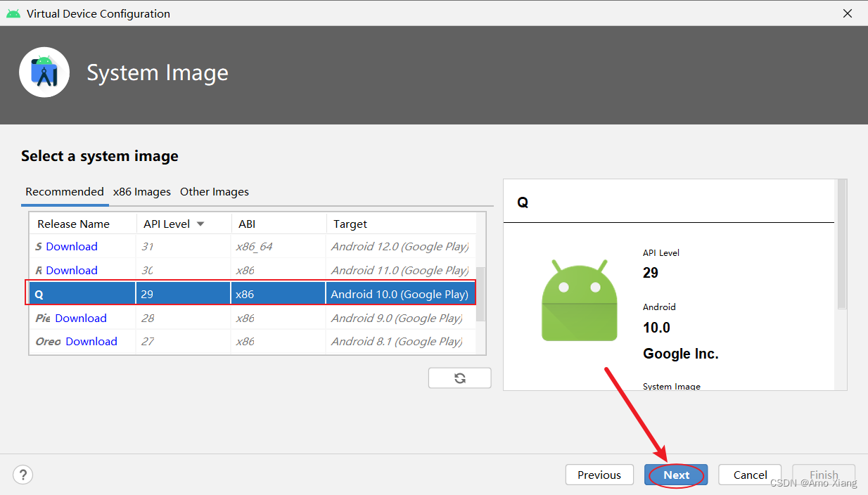
Task: Download the R system image
Action: click(x=72, y=270)
